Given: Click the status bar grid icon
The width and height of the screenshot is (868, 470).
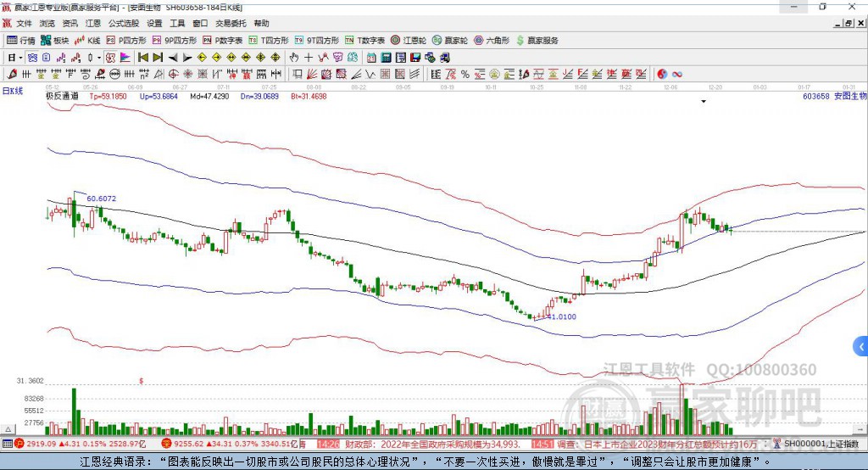Looking at the screenshot, I should (x=7, y=444).
